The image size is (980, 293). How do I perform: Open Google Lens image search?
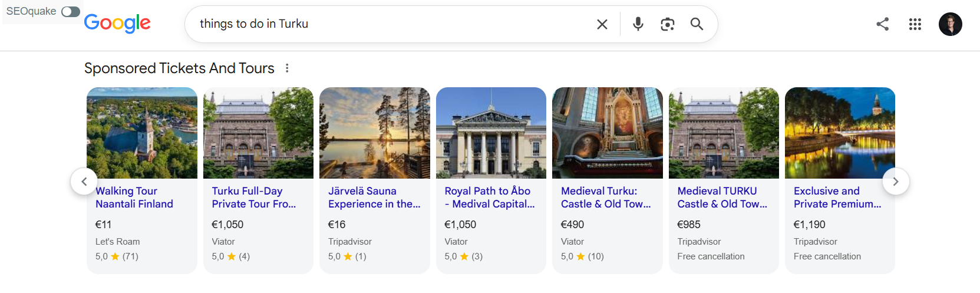[667, 24]
